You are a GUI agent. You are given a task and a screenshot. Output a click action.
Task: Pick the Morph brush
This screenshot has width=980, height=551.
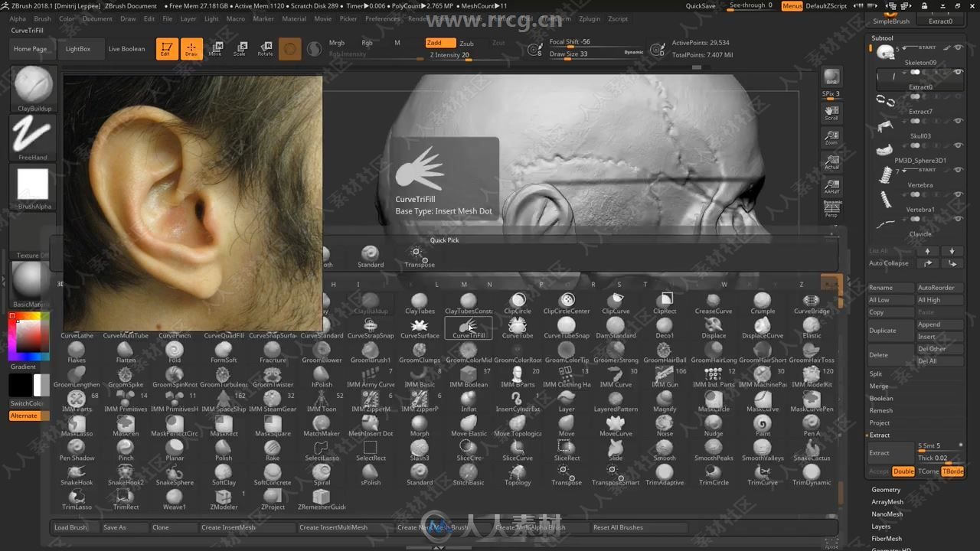420,425
